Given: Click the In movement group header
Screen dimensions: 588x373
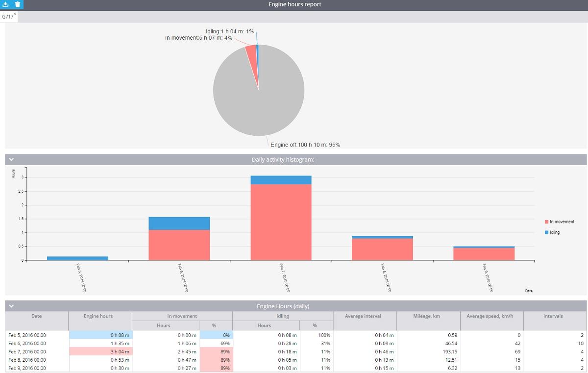Looking at the screenshot, I should pos(182,316).
